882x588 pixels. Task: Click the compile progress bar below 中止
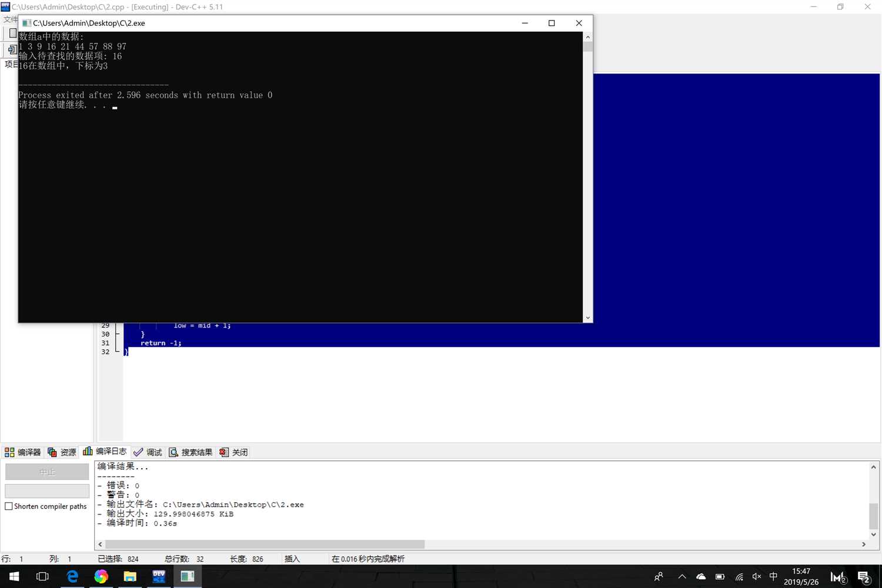coord(47,490)
